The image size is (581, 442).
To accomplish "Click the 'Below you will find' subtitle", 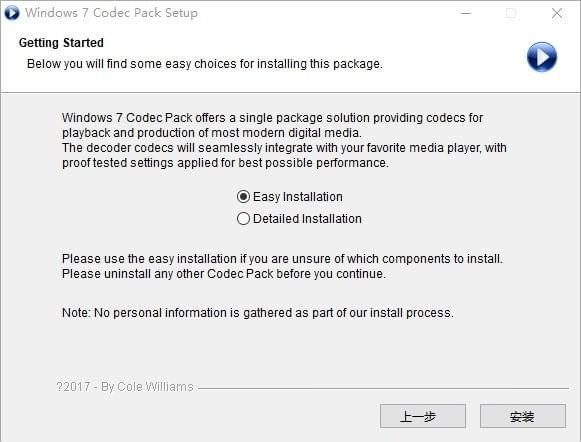I will tap(205, 64).
